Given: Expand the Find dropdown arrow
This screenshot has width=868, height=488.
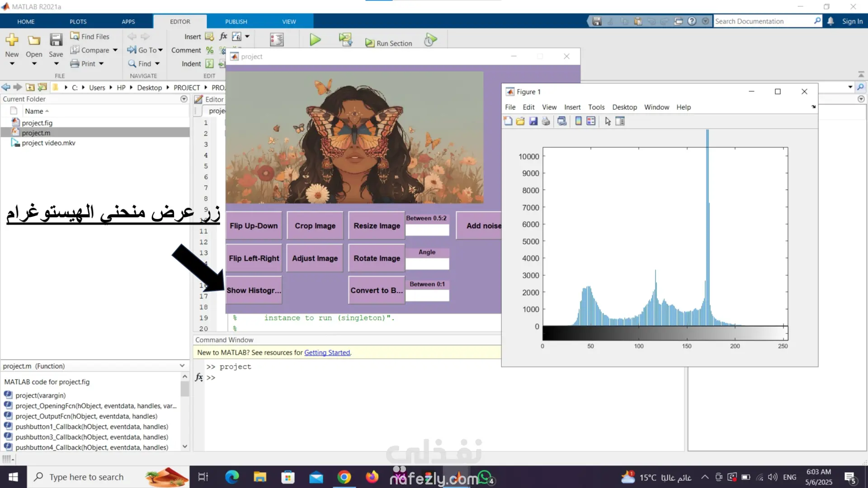Looking at the screenshot, I should click(x=157, y=64).
